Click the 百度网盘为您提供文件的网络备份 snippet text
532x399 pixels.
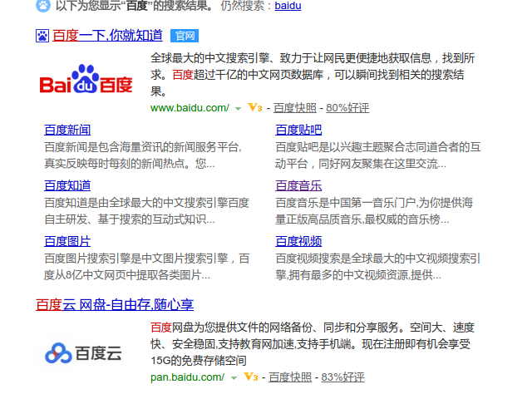313,344
